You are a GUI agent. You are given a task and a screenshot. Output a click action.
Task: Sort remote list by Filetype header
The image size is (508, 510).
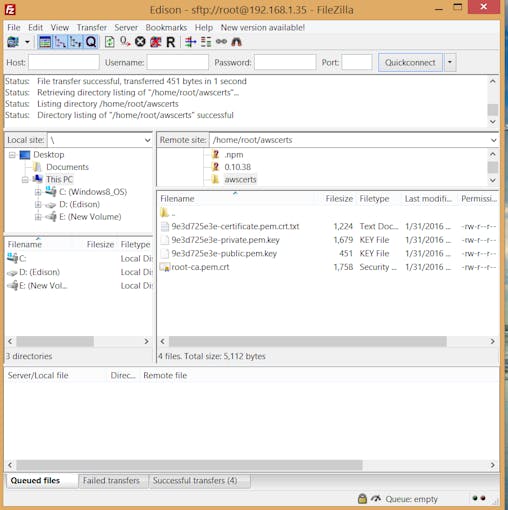click(374, 199)
